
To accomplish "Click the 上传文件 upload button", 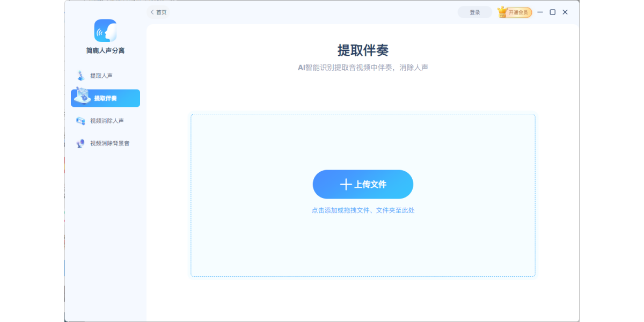I will pos(363,185).
